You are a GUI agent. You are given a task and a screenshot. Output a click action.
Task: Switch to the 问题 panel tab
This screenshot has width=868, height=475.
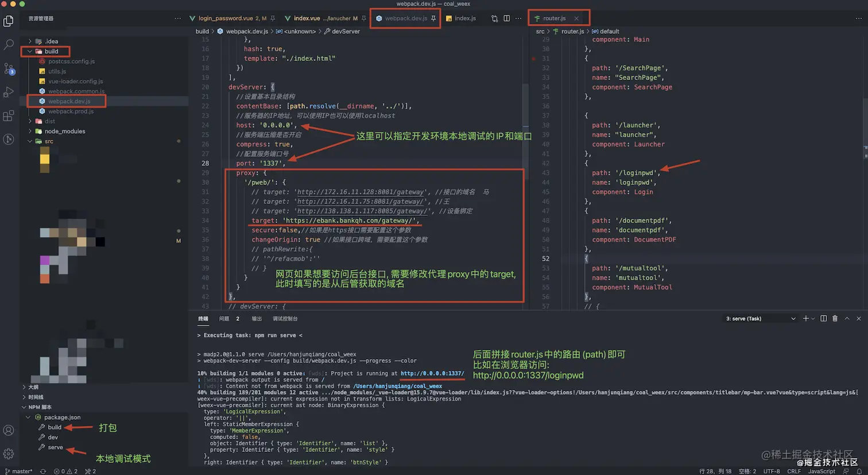point(224,319)
